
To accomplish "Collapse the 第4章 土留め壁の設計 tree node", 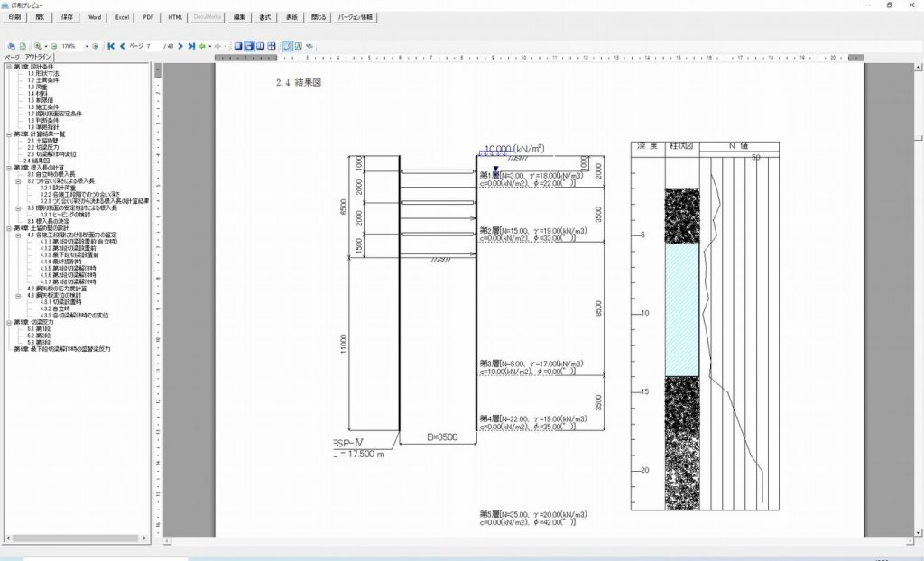I will [8, 228].
